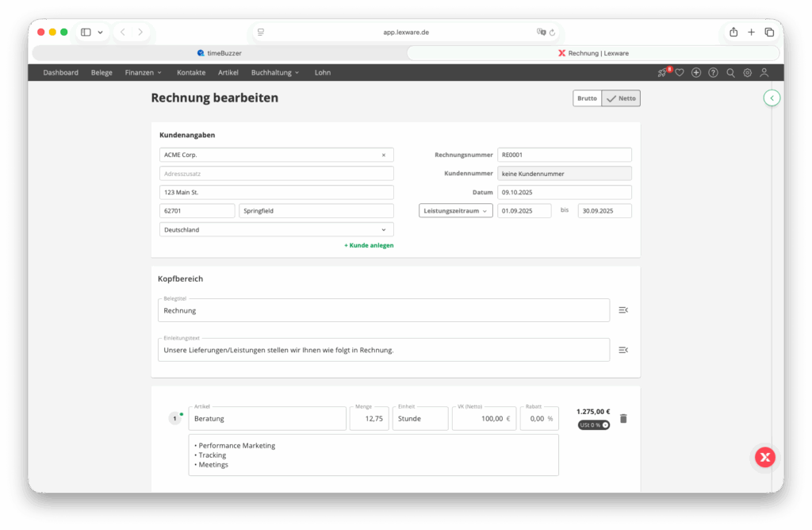Open help via the question mark icon
Image resolution: width=812 pixels, height=530 pixels.
tap(713, 72)
